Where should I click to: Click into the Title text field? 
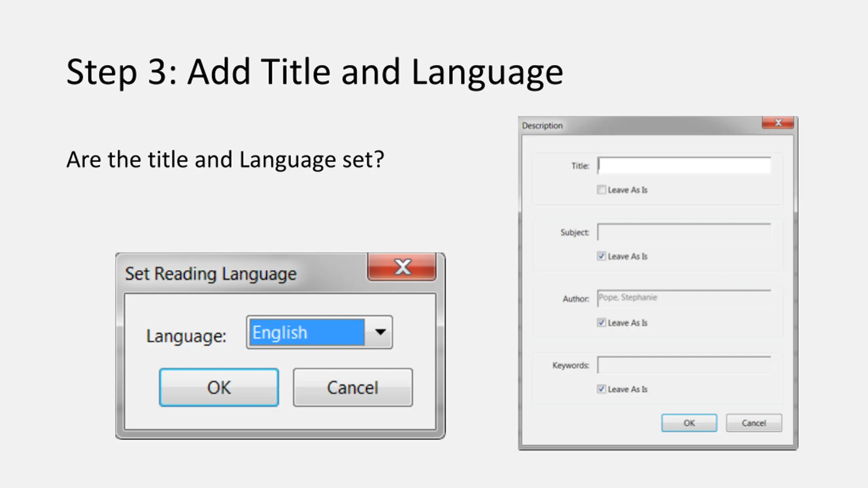684,166
